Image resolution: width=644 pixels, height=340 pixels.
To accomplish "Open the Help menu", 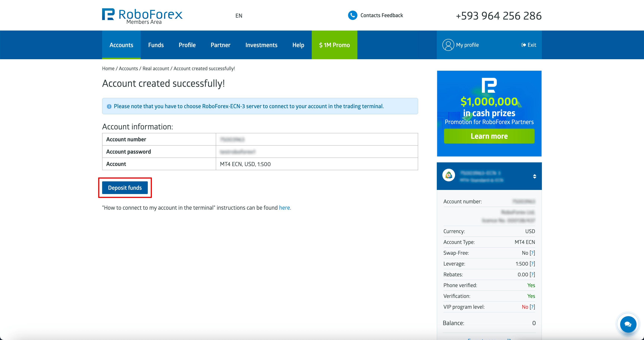I will (298, 45).
